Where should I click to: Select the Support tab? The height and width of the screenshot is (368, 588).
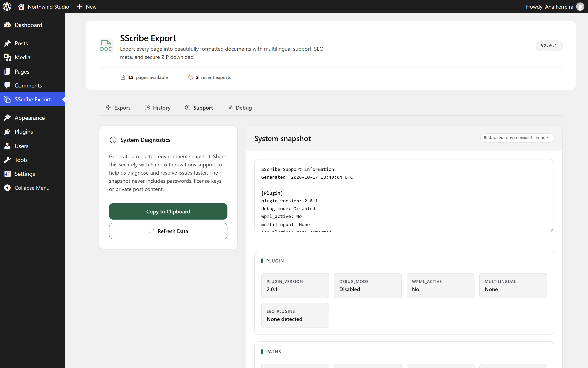199,108
